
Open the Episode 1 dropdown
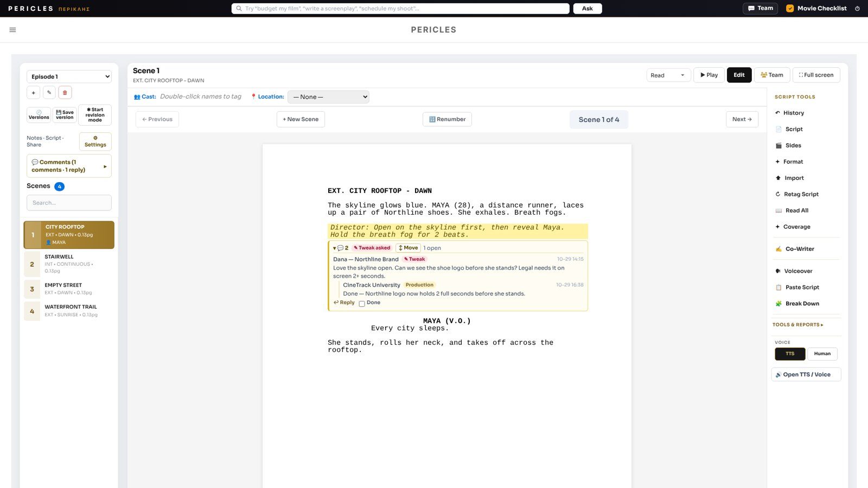(69, 76)
